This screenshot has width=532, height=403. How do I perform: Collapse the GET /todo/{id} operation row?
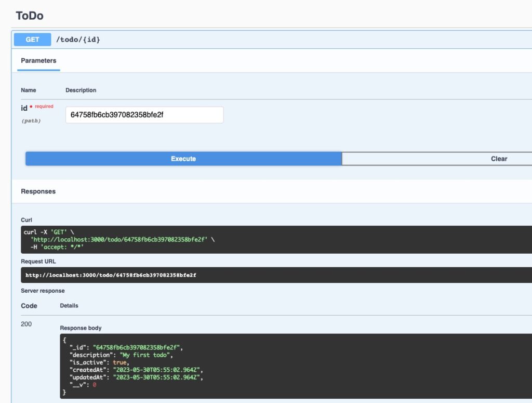click(x=271, y=40)
